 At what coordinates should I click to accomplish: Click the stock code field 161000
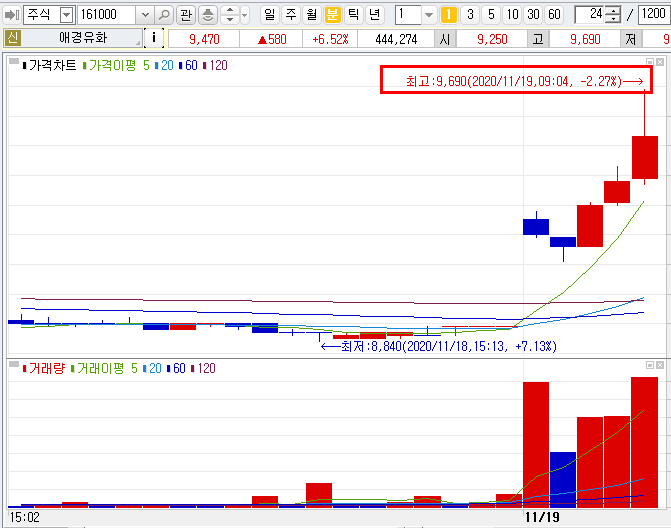point(107,15)
